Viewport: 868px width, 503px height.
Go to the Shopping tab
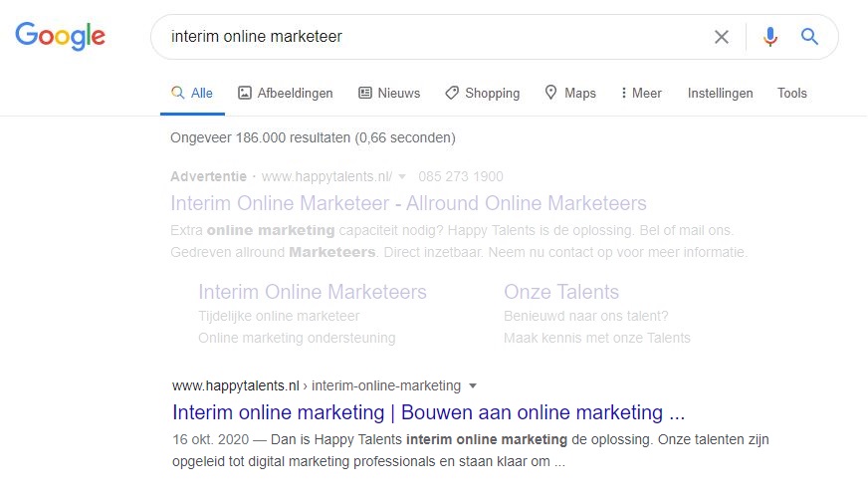[483, 93]
